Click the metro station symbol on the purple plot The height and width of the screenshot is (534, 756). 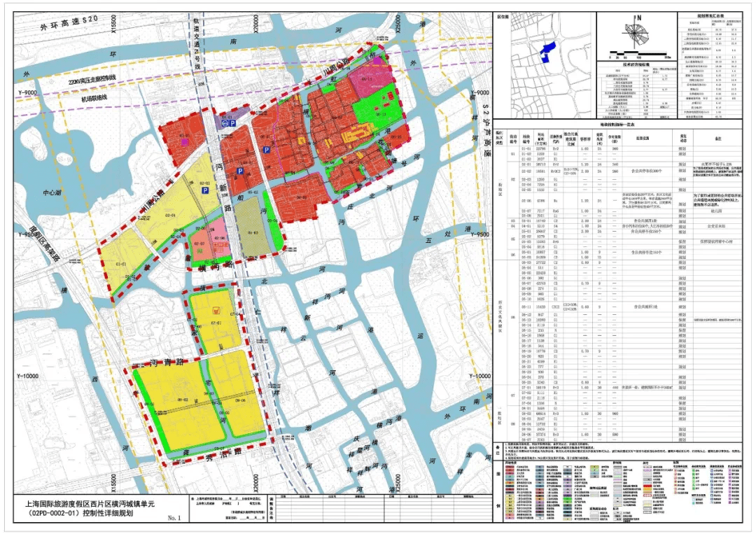225,124
